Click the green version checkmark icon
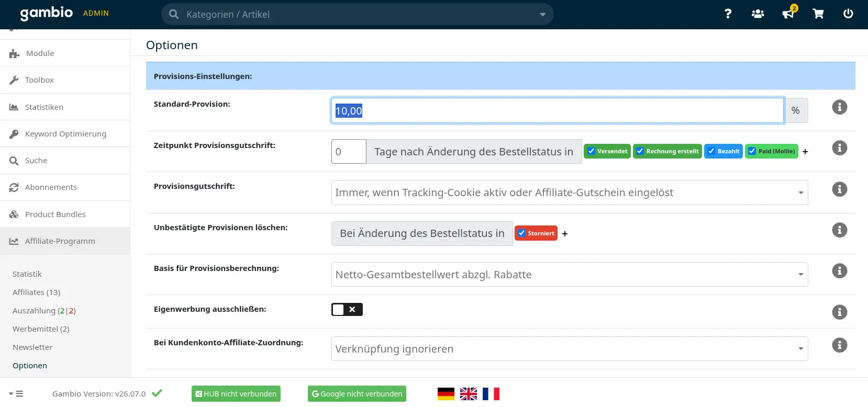This screenshot has width=868, height=407. 157,393
